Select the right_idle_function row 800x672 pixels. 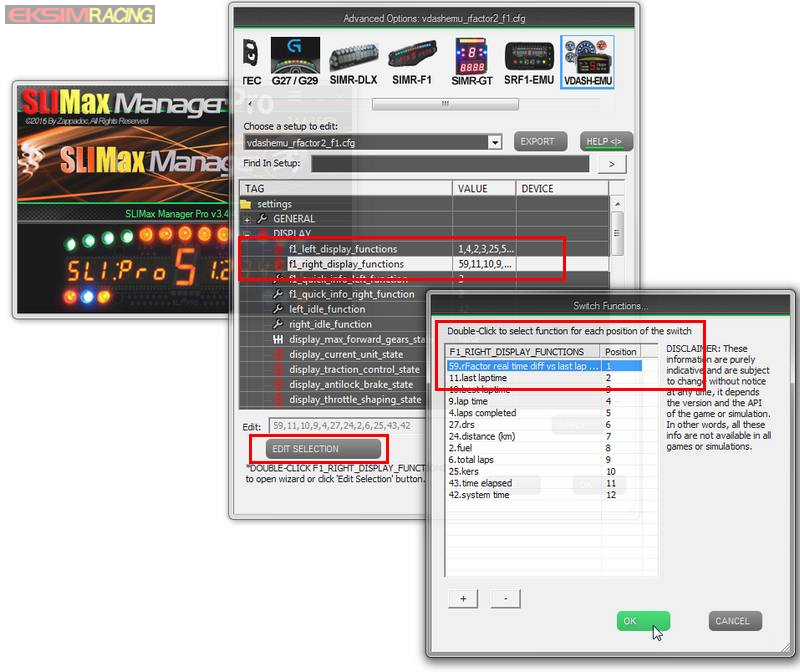pos(334,324)
